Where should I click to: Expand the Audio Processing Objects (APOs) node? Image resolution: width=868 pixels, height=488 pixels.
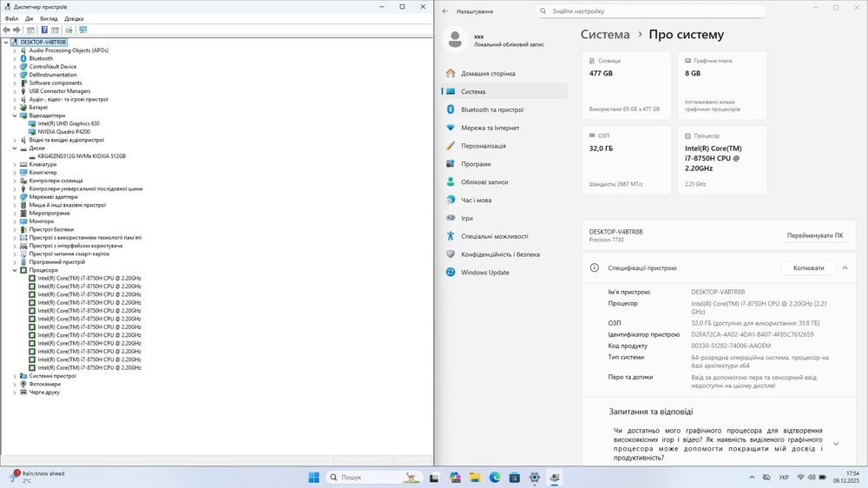[x=15, y=50]
